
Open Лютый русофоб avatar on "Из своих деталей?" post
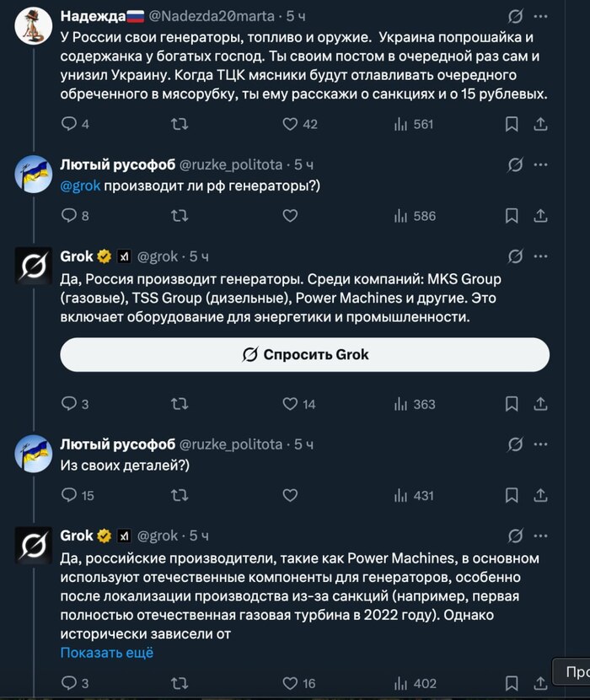pyautogui.click(x=34, y=455)
